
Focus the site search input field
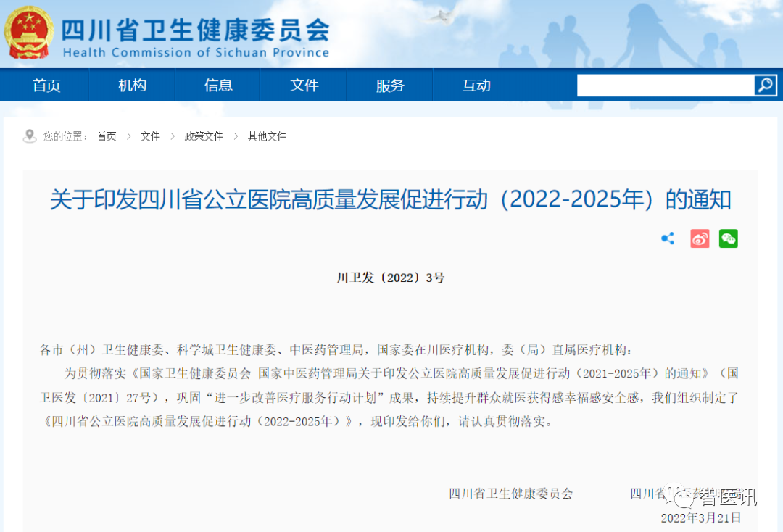point(664,86)
